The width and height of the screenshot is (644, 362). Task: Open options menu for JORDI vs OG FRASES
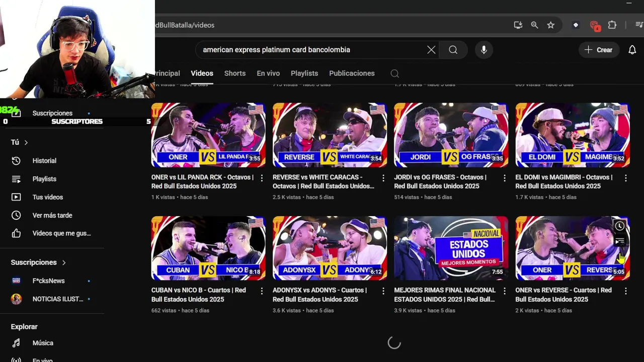[504, 178]
